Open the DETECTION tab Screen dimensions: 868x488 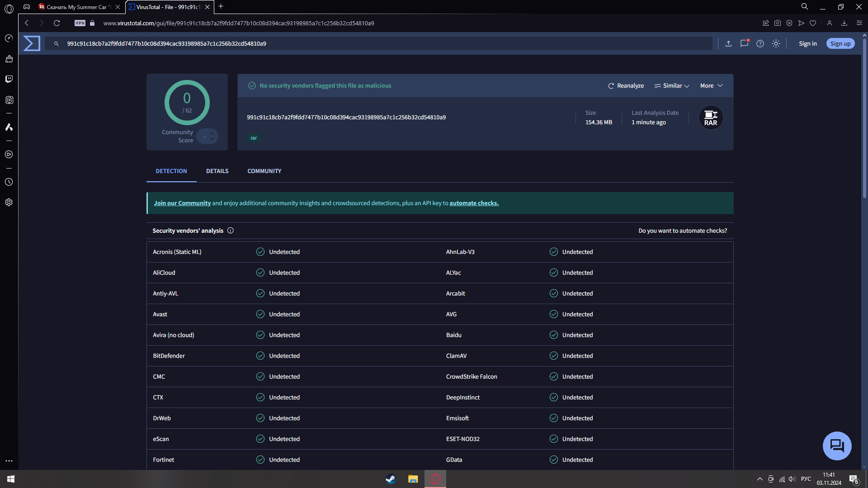171,171
